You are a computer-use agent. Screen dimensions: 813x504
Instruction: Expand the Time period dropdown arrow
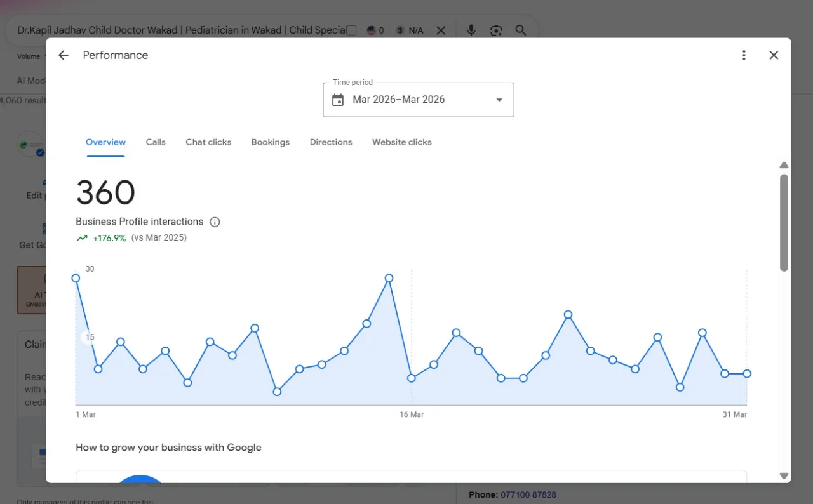[499, 100]
